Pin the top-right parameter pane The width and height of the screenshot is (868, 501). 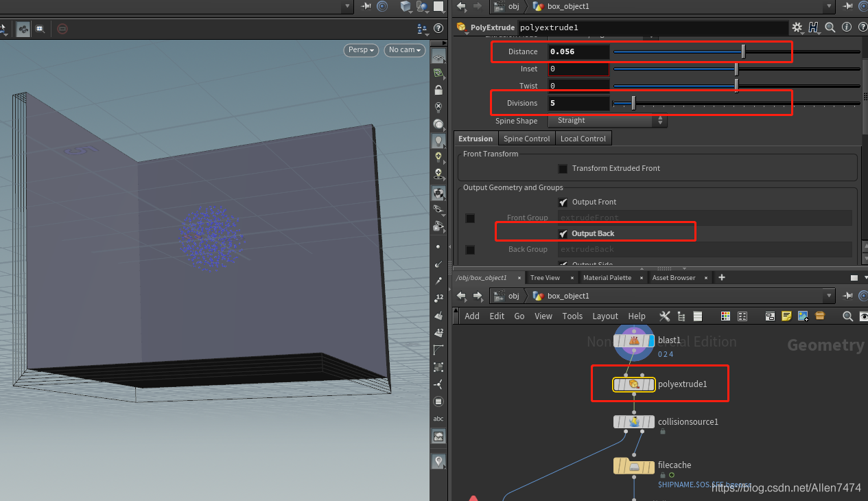point(848,6)
